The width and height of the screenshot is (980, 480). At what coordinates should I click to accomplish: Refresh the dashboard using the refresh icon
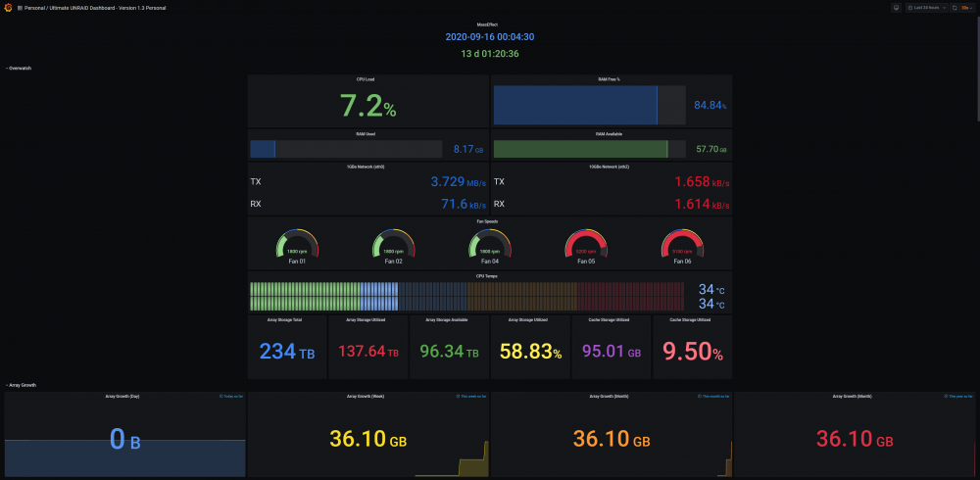955,8
